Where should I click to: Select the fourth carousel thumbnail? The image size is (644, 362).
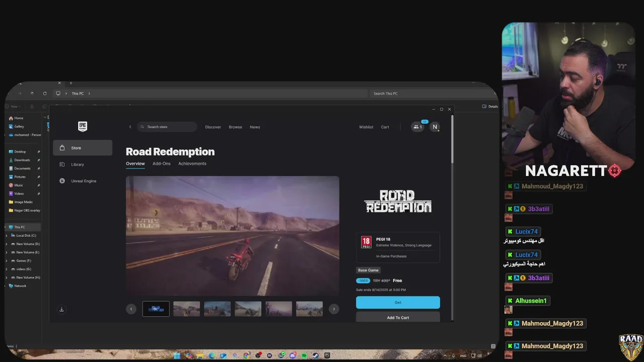(248, 309)
